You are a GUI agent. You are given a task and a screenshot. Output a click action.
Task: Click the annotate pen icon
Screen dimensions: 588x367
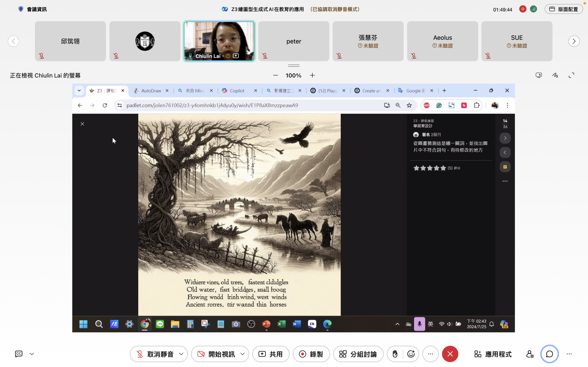pos(555,75)
